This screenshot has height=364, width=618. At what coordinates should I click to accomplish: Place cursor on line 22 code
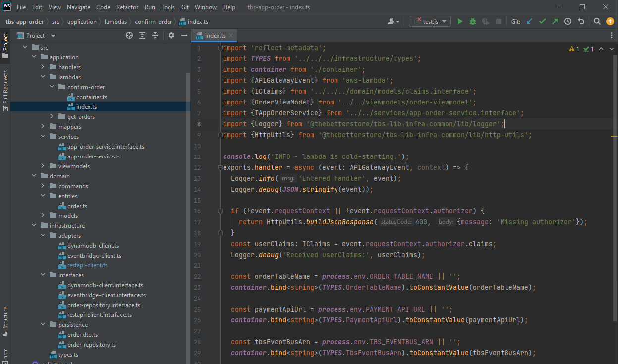click(x=345, y=276)
